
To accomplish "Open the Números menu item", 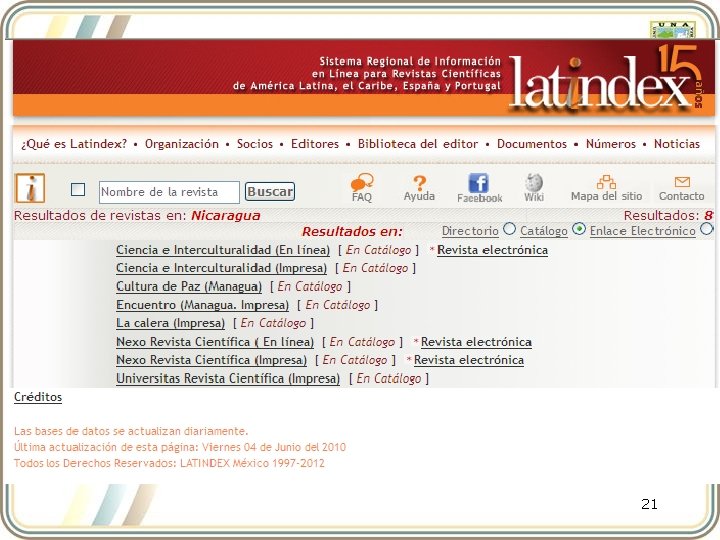I will click(x=611, y=144).
